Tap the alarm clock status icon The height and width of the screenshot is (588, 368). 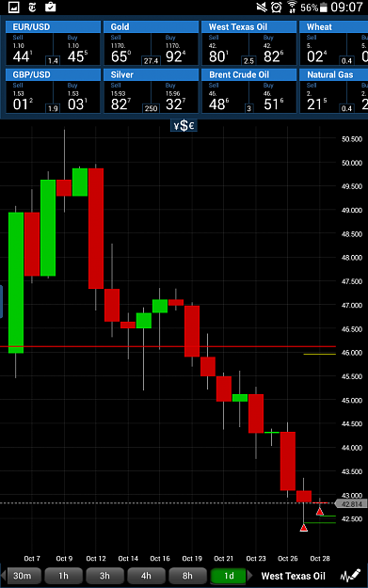[277, 8]
